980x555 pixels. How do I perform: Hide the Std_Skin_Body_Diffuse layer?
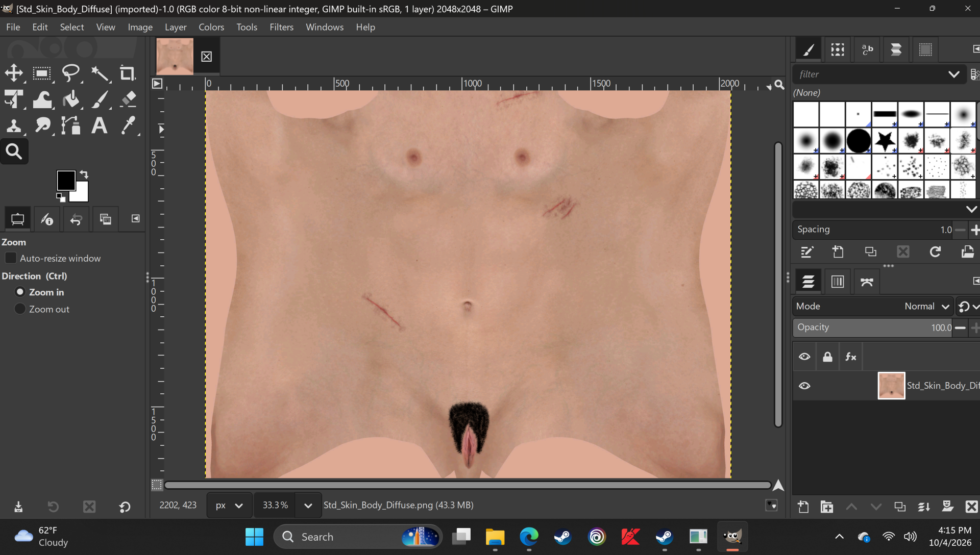pyautogui.click(x=804, y=386)
